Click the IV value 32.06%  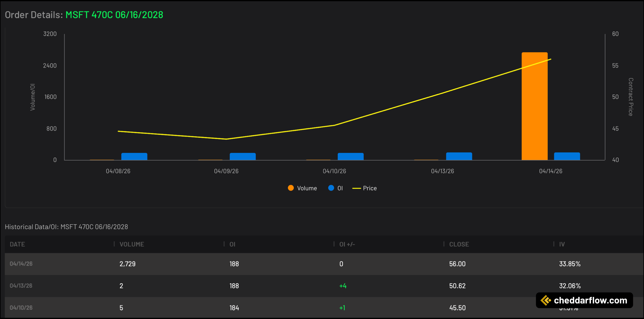coord(570,286)
